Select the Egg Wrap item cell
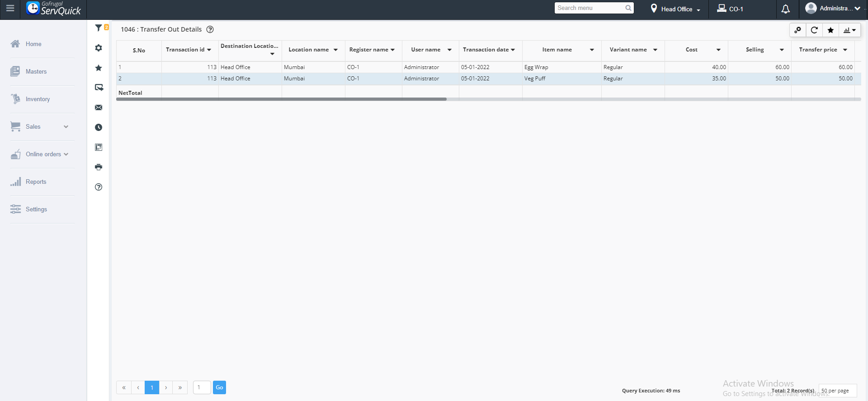868x401 pixels. pos(561,67)
